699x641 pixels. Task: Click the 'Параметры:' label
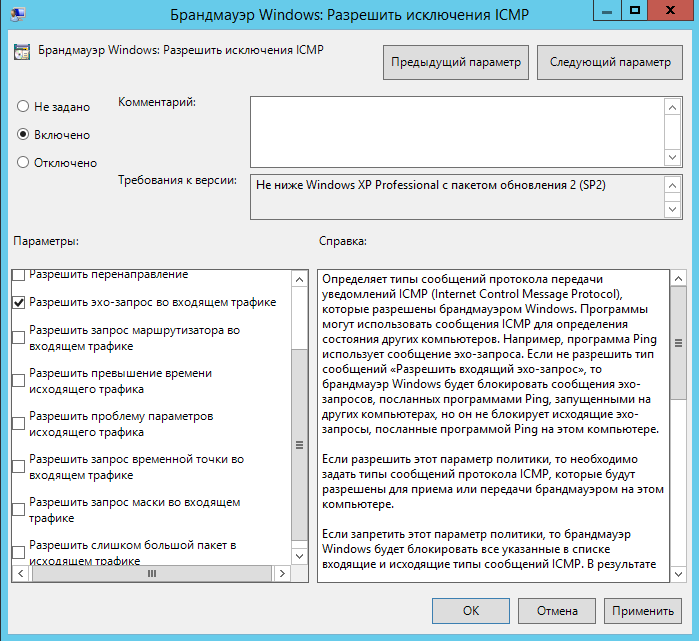coord(46,241)
